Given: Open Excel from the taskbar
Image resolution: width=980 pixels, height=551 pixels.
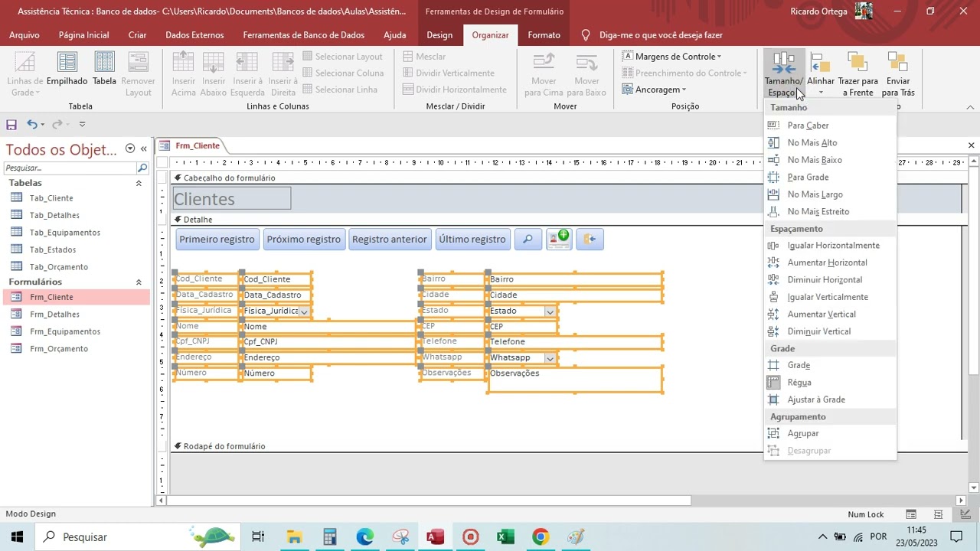Looking at the screenshot, I should 505,536.
